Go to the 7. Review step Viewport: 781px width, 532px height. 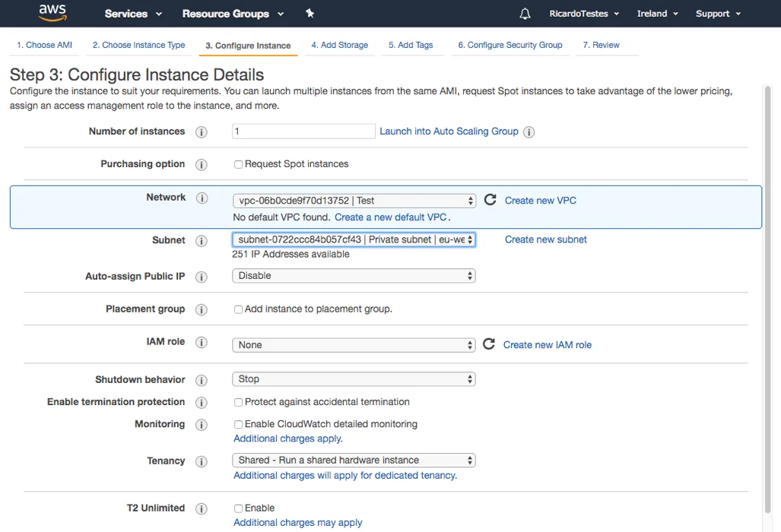(602, 45)
